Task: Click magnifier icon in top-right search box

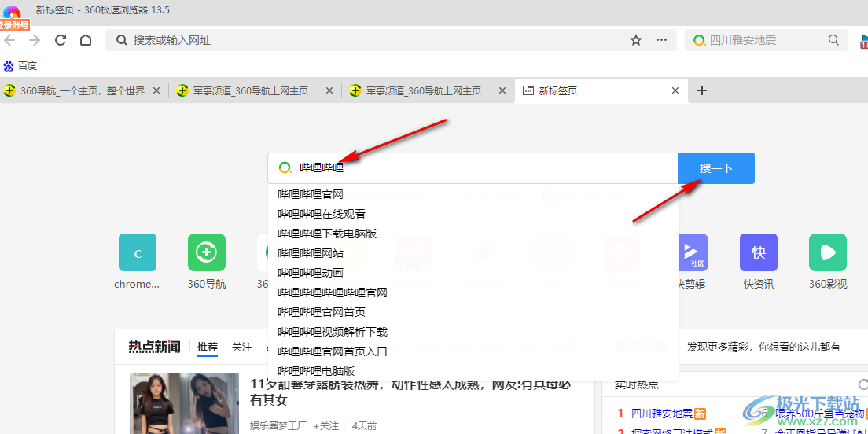Action: pos(833,40)
